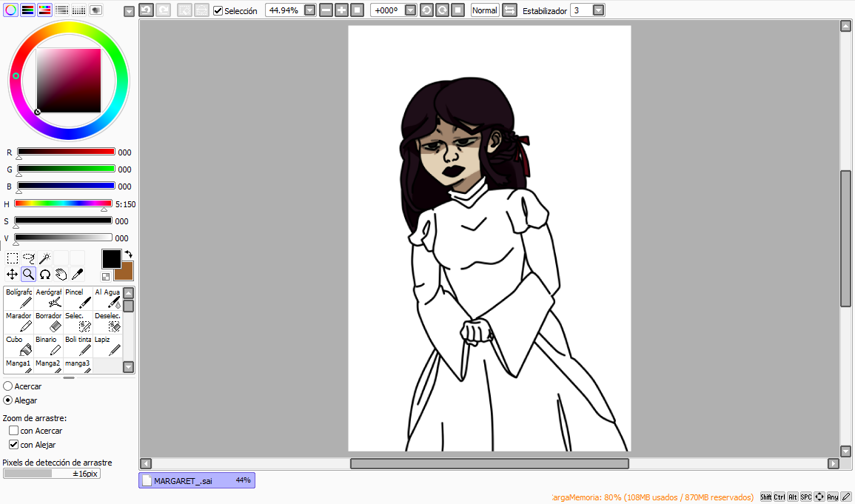Select the black foreground color swatch
Image resolution: width=855 pixels, height=504 pixels.
111,259
